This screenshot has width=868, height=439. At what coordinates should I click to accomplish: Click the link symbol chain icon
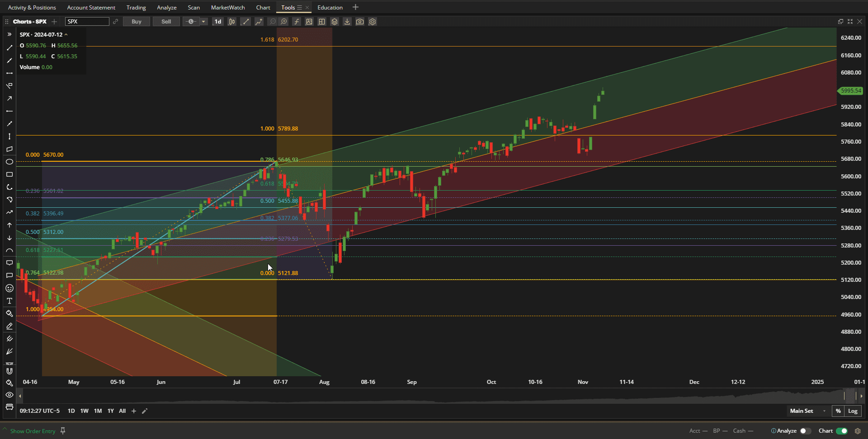coord(116,22)
